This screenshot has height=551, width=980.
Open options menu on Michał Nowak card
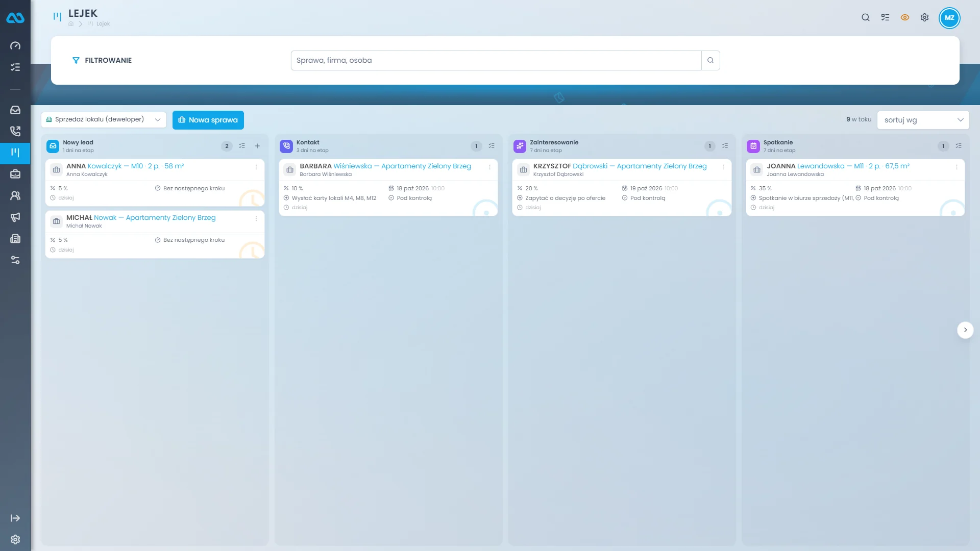click(x=256, y=219)
